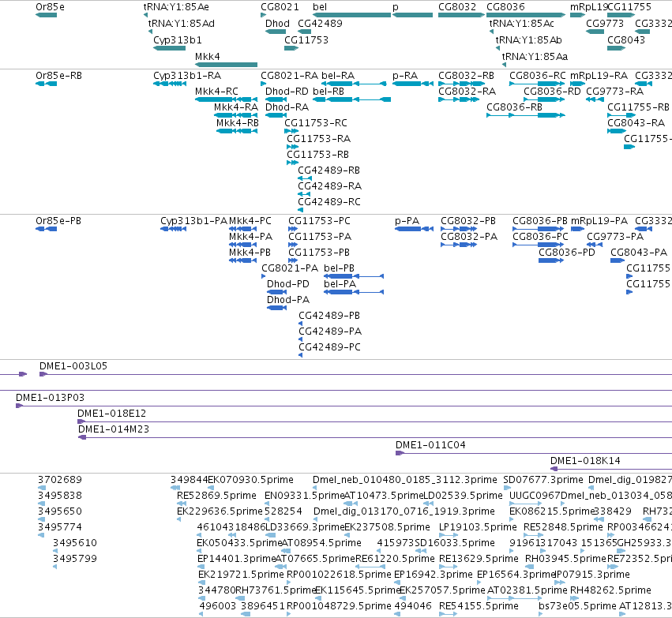Viewport: 672px width, 618px height.
Task: Select the p-RA transcript label
Action: [x=405, y=76]
